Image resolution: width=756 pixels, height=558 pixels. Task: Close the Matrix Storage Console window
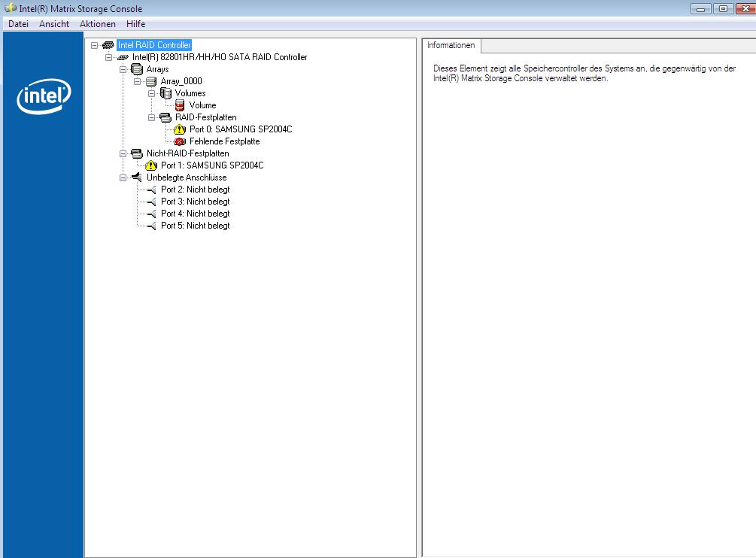(745, 9)
